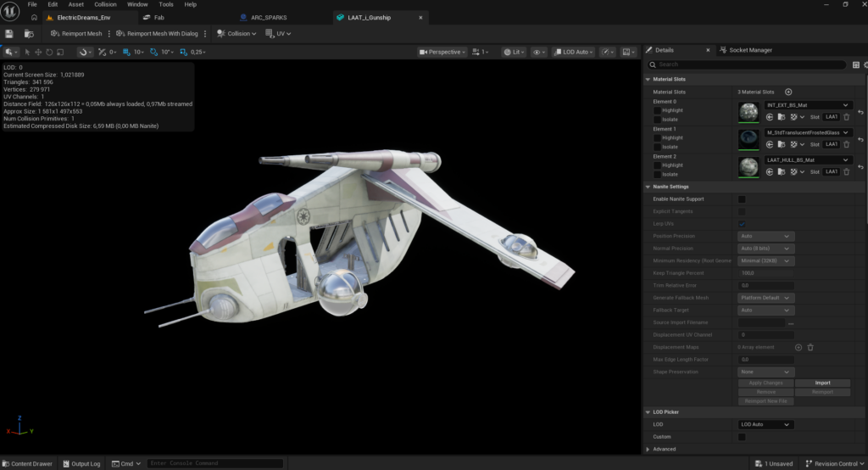This screenshot has height=470, width=868.
Task: Open the M_StdTranslucentFrostedGlass material dropdown
Action: point(808,132)
